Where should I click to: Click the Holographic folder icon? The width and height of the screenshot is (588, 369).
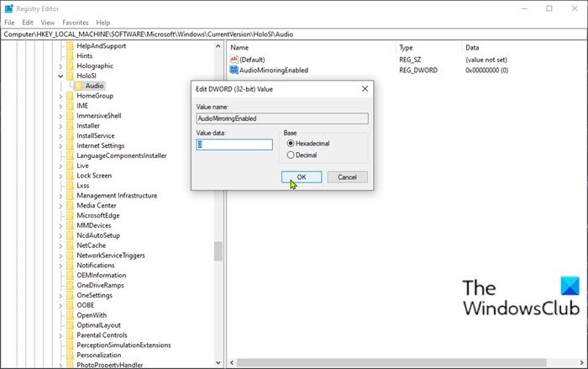[70, 66]
